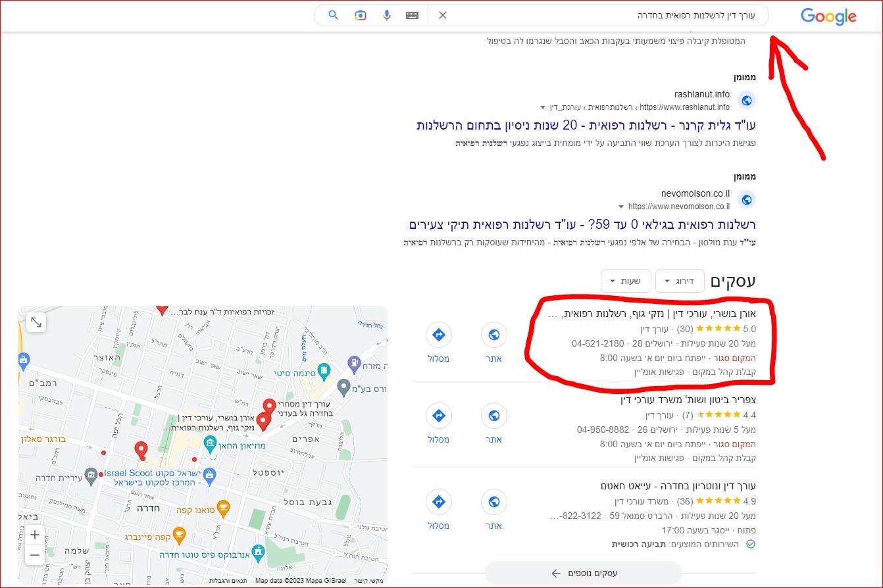Click red pin for אורן בושרי on map
The width and height of the screenshot is (883, 588).
[x=263, y=422]
